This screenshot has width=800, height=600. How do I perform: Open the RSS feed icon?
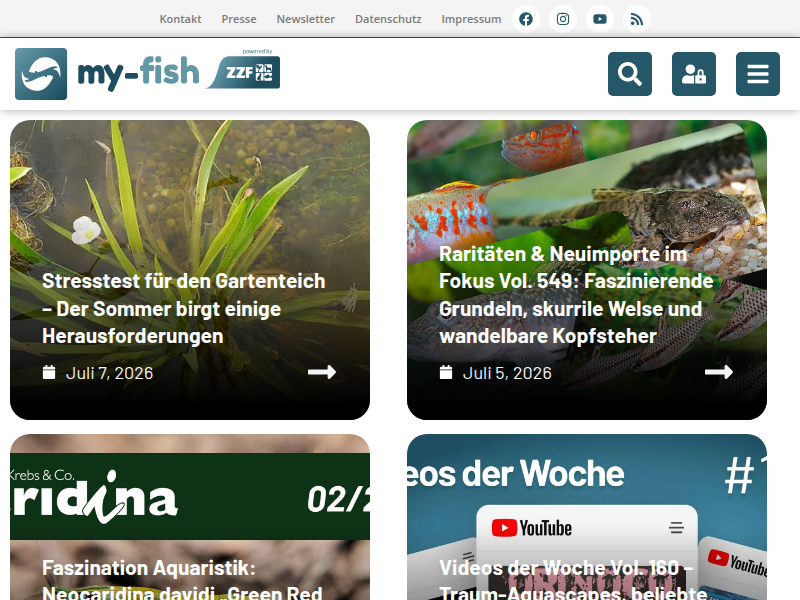pyautogui.click(x=636, y=19)
